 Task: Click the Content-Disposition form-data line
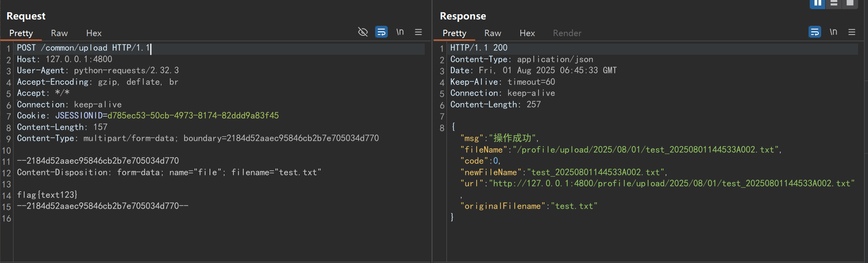(x=169, y=173)
